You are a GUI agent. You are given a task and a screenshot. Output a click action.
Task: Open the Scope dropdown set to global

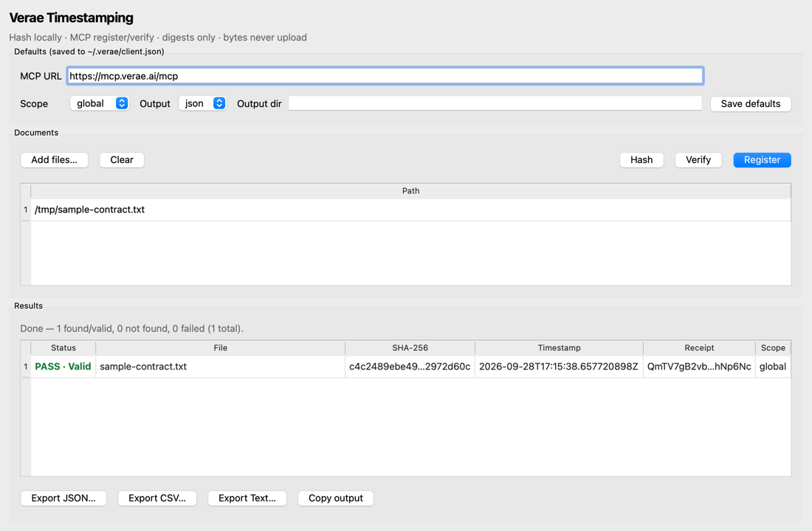click(99, 103)
